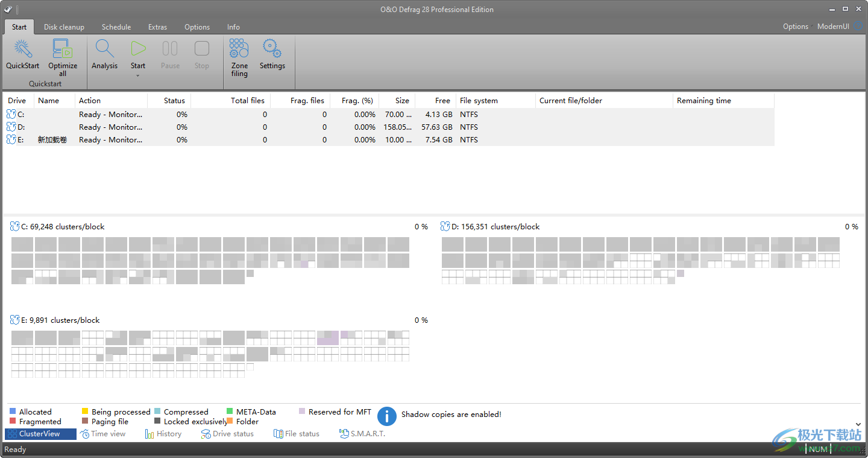This screenshot has height=458, width=868.
Task: Click the Fragmented red legend swatch
Action: click(x=13, y=422)
